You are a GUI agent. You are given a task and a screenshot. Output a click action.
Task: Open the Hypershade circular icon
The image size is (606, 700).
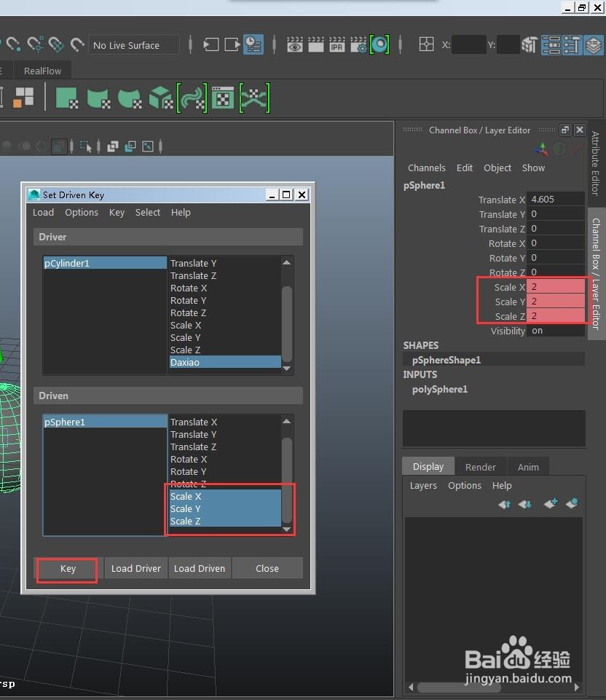coord(379,44)
